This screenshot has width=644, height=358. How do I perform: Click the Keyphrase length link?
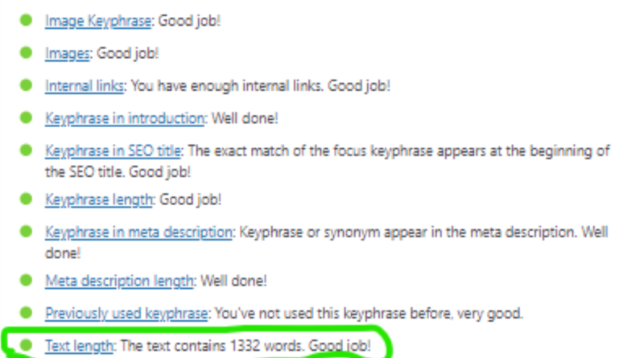[x=99, y=200]
